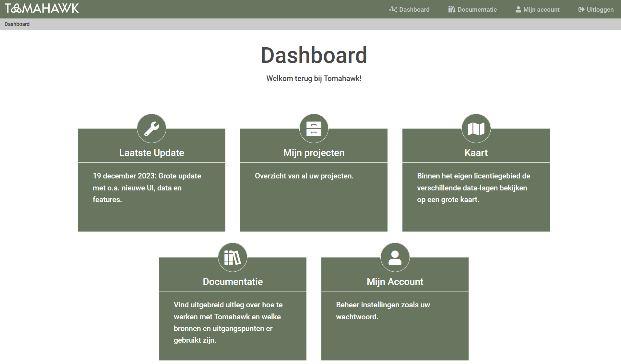The image size is (621, 364).
Task: Select Uitloggen to log out
Action: point(596,9)
